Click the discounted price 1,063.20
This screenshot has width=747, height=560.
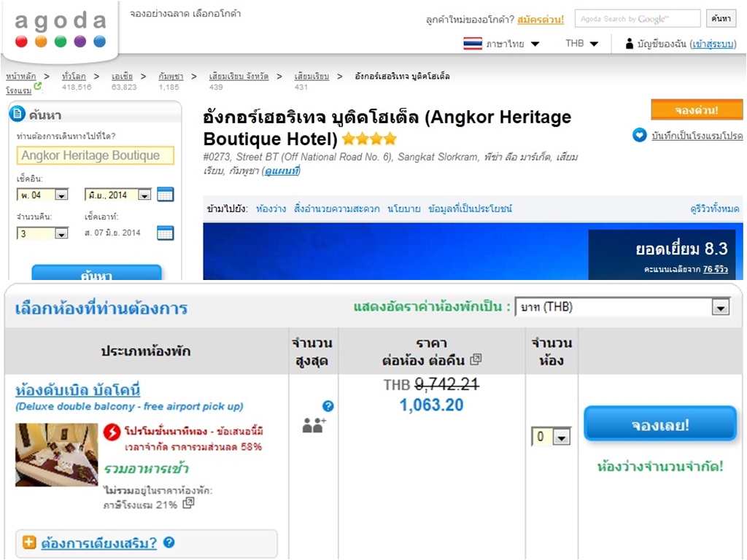coord(431,405)
